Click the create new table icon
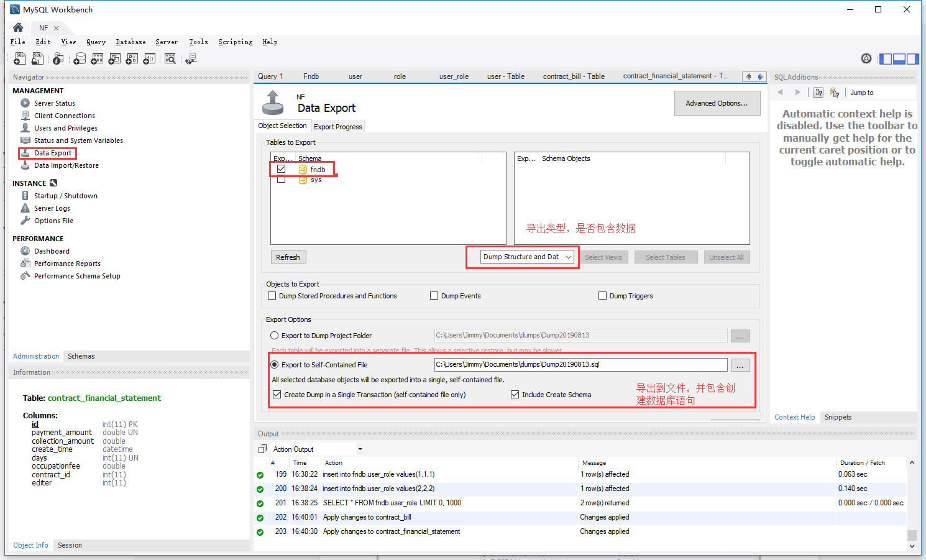The image size is (926, 560). coord(97,58)
